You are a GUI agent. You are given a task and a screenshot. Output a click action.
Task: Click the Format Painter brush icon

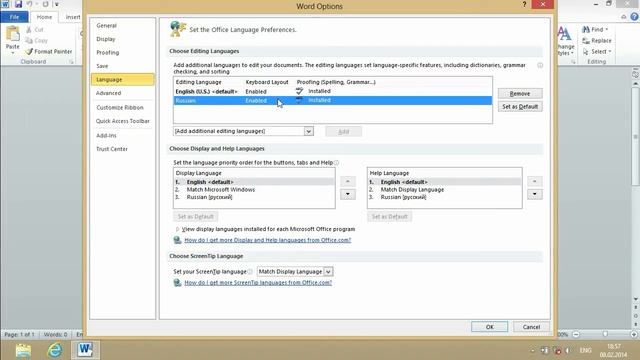29,51
